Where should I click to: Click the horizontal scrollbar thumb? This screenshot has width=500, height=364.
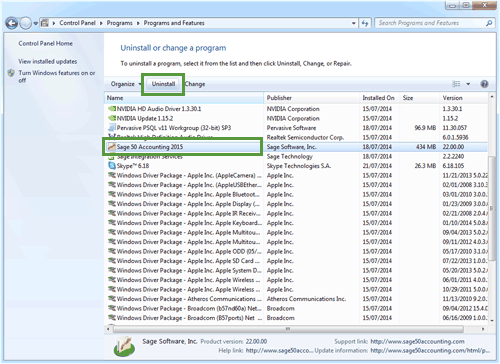click(288, 329)
